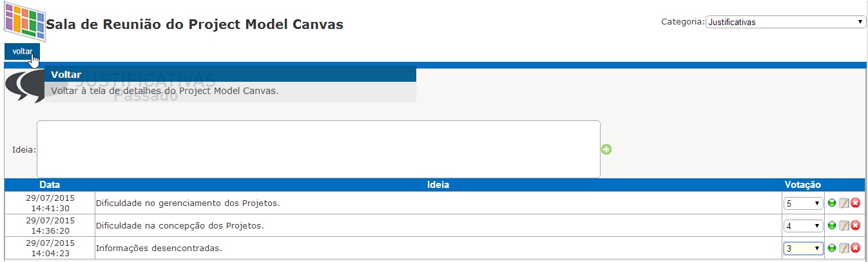Click the Data column header
The height and width of the screenshot is (262, 868).
tap(50, 185)
